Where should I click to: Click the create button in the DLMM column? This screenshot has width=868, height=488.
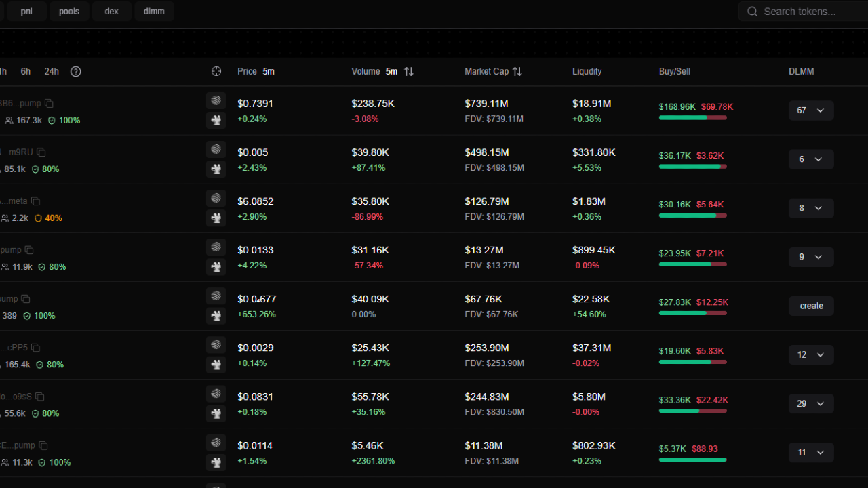[x=811, y=306]
